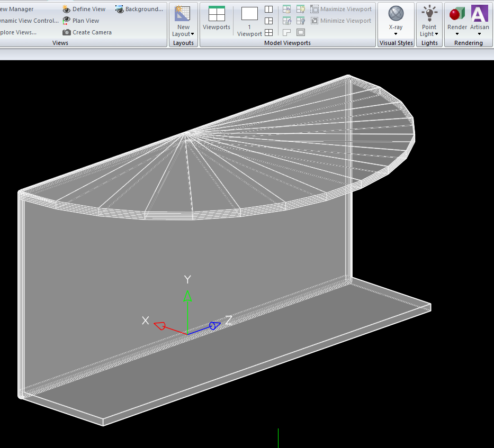Expand the Artisan dropdown arrow

[480, 34]
